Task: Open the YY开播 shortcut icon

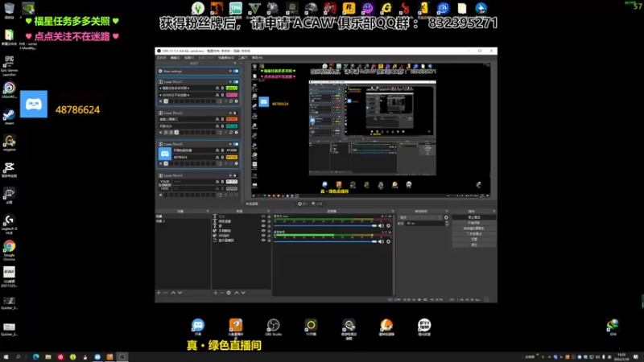Action: coord(311,327)
